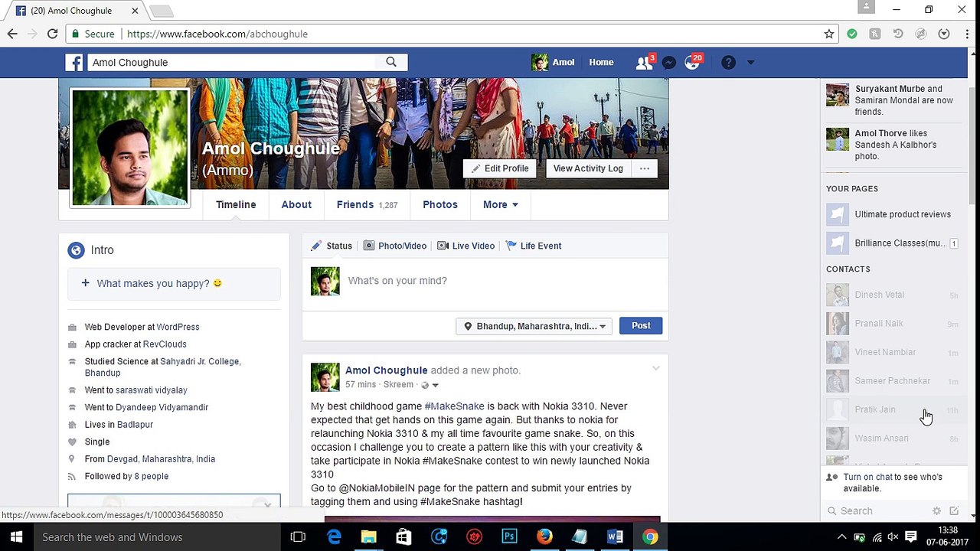Image resolution: width=980 pixels, height=551 pixels.
Task: Open the friend requests icon
Action: point(644,63)
